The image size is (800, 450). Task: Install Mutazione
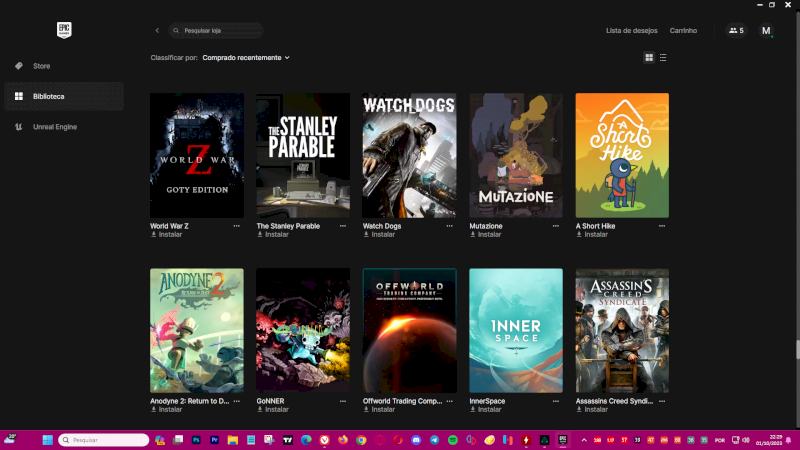(485, 235)
